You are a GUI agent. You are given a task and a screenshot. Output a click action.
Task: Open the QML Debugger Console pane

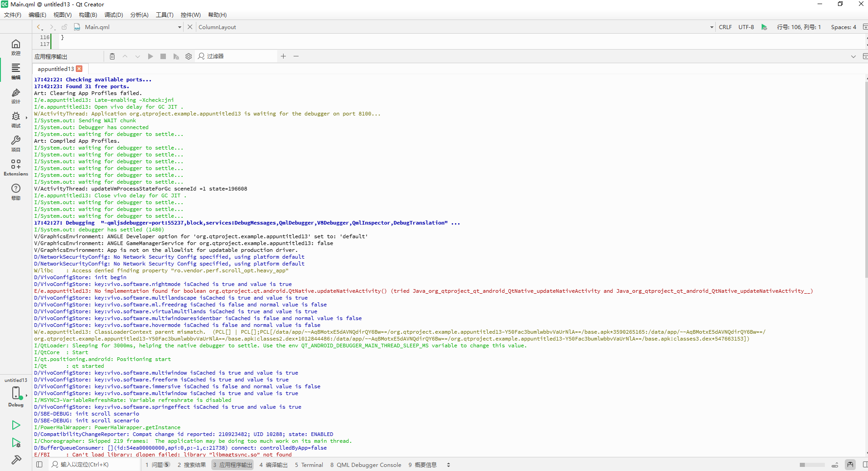click(366, 465)
